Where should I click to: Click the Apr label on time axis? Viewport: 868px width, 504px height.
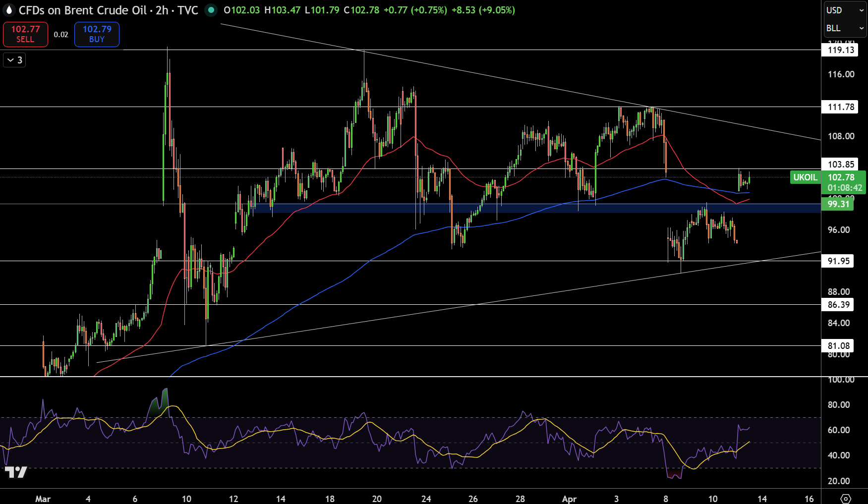[x=569, y=499]
